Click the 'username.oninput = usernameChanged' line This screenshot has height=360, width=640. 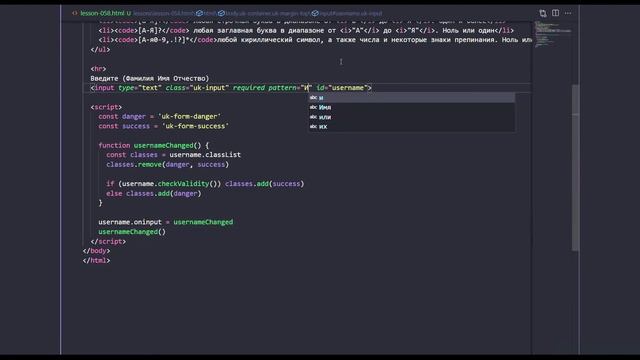click(165, 222)
